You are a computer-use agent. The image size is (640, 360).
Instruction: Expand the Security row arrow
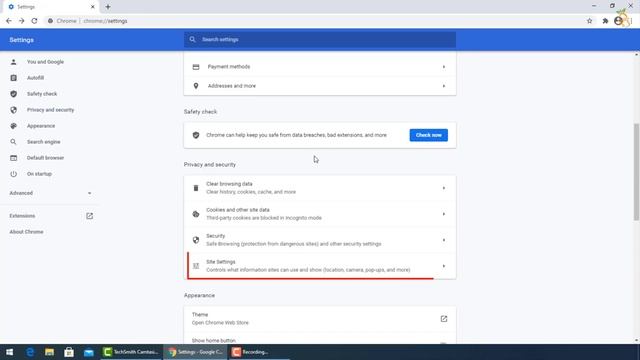pyautogui.click(x=444, y=240)
